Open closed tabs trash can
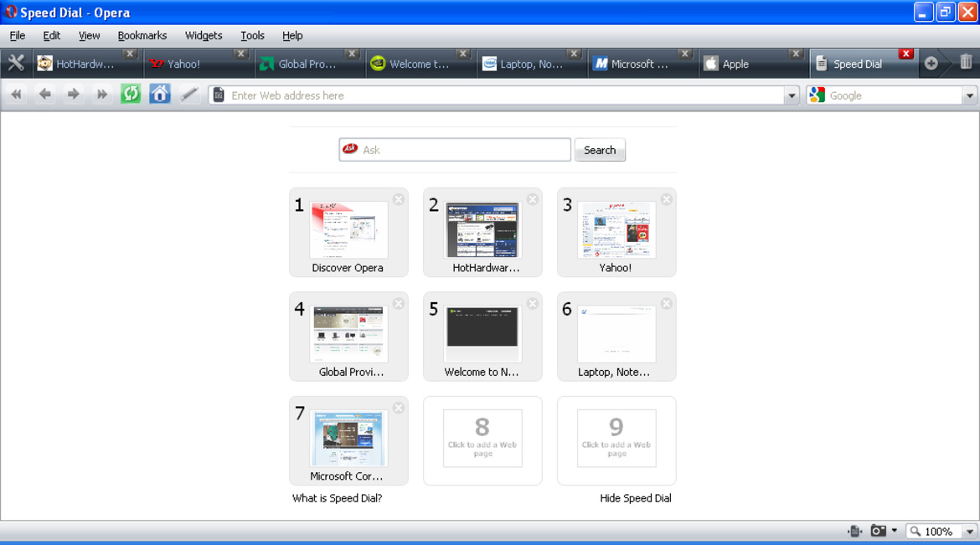Image resolution: width=980 pixels, height=545 pixels. click(x=966, y=62)
